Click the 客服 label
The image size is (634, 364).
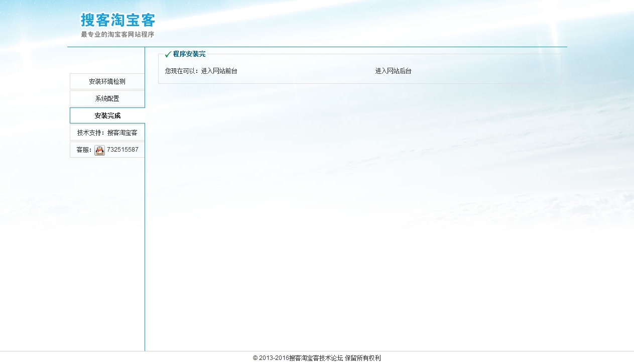coord(84,150)
